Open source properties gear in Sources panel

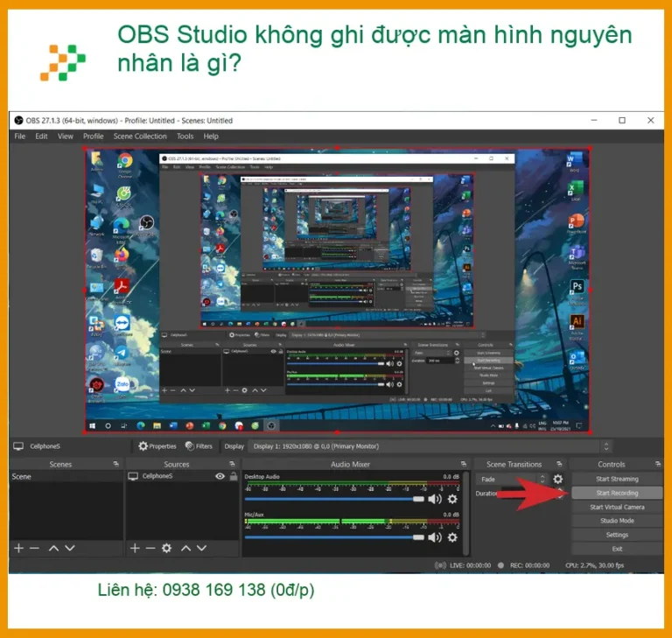coord(167,548)
